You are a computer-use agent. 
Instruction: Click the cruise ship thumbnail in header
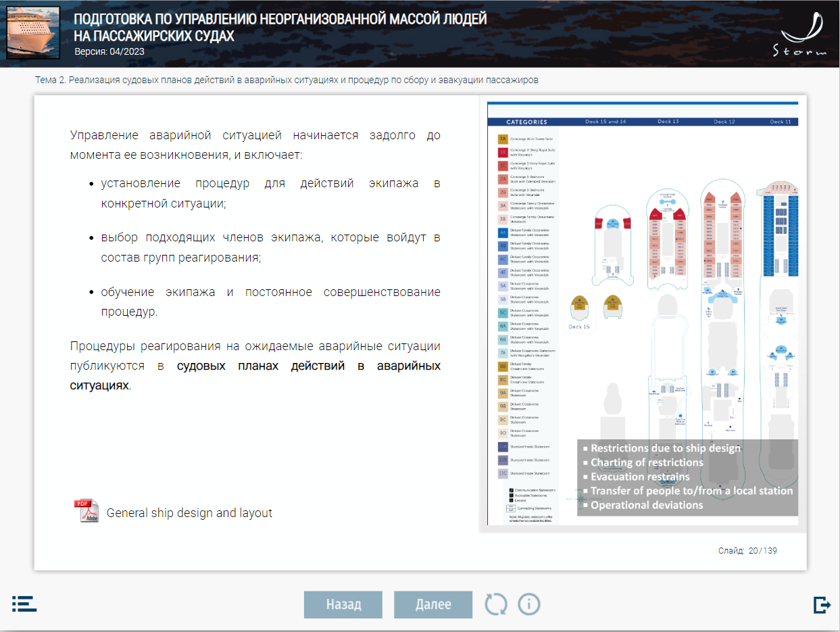33,33
